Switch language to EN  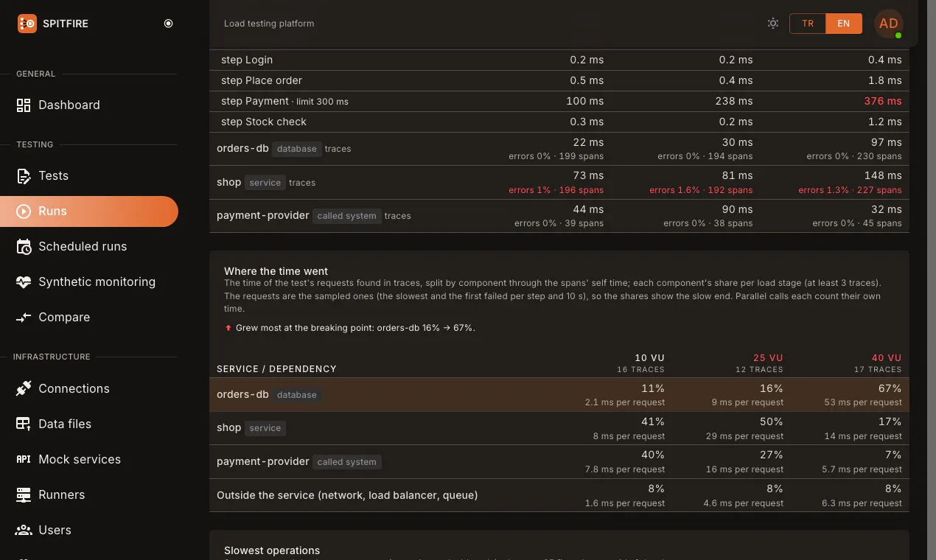point(844,24)
